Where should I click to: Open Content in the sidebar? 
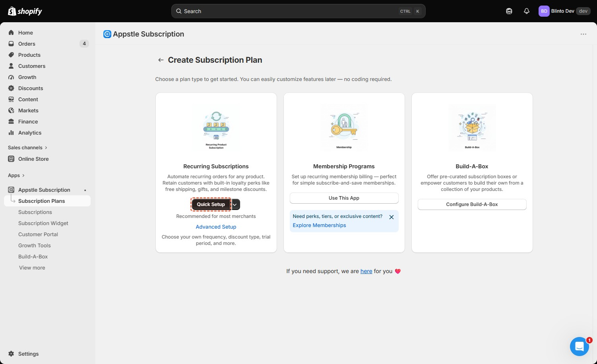[x=47, y=99]
